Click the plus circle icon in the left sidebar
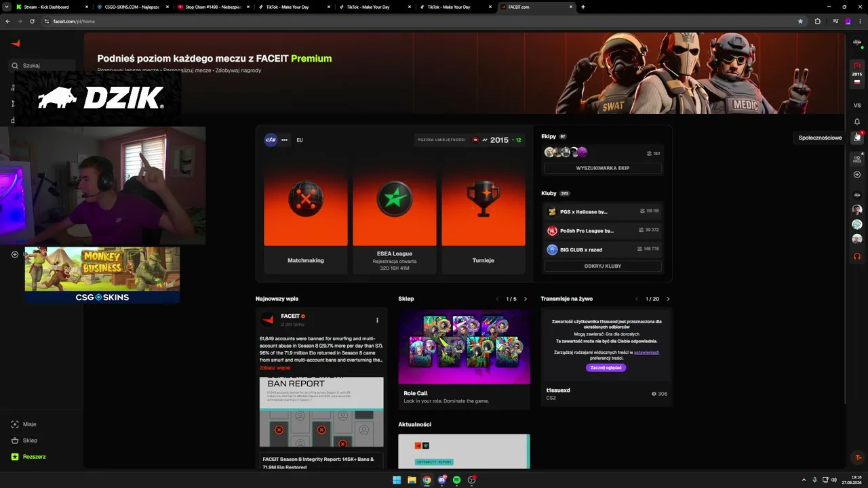 (x=15, y=254)
